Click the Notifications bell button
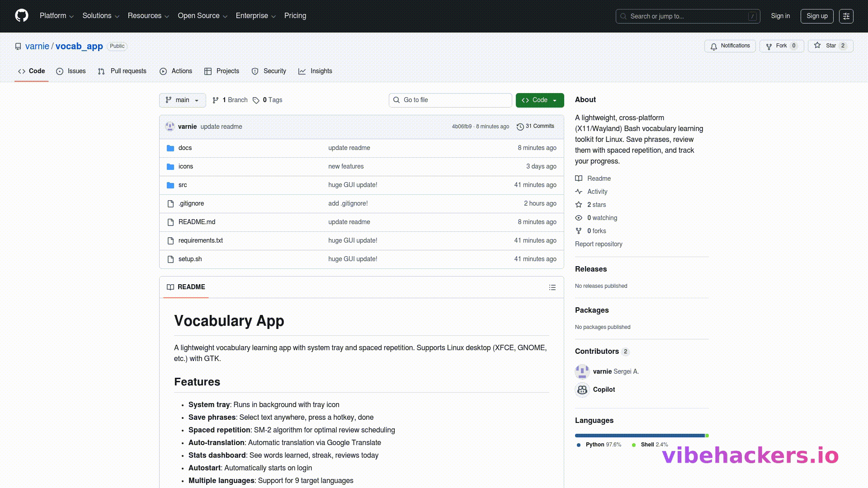Viewport: 868px width, 488px height. [x=730, y=46]
